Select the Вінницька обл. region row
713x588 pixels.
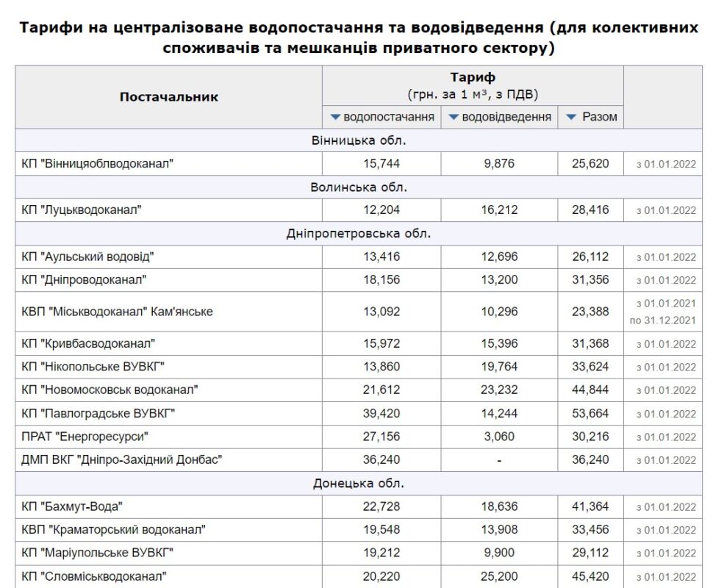tap(358, 140)
